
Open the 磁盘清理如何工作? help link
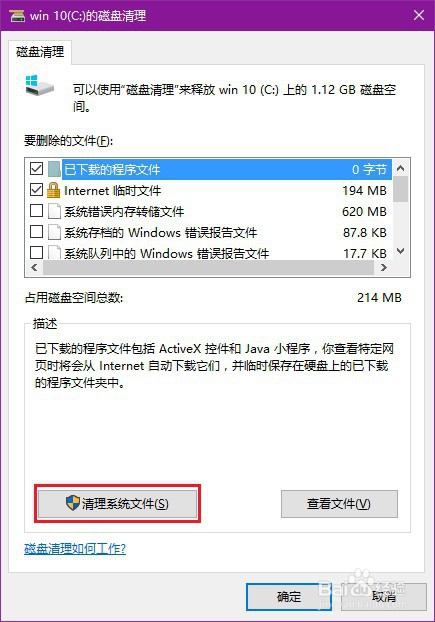[x=75, y=549]
